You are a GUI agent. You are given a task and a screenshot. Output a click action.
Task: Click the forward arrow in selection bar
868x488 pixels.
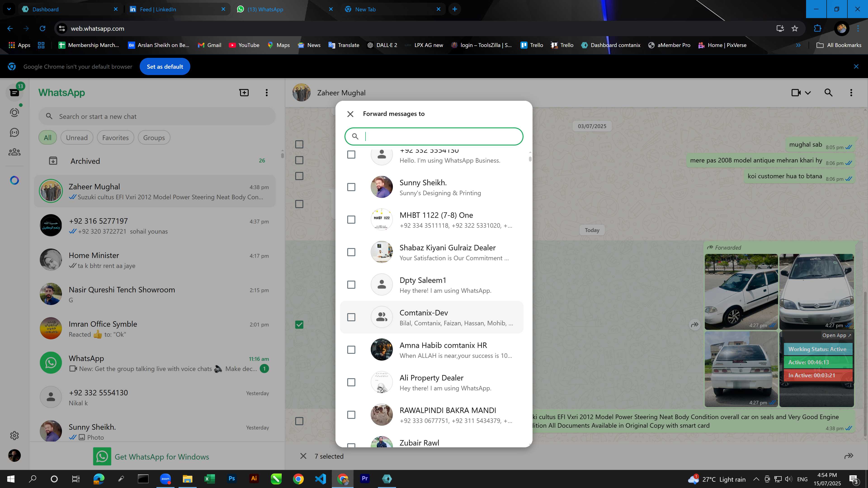coord(849,456)
